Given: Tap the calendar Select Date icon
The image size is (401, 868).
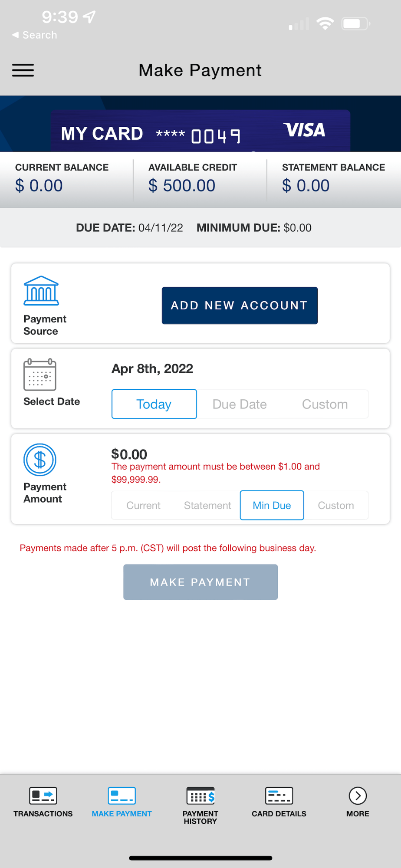Looking at the screenshot, I should click(x=39, y=375).
